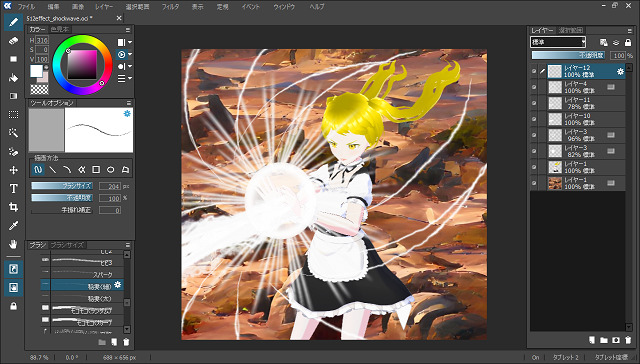
Task: Select the Move tool
Action: 13,170
